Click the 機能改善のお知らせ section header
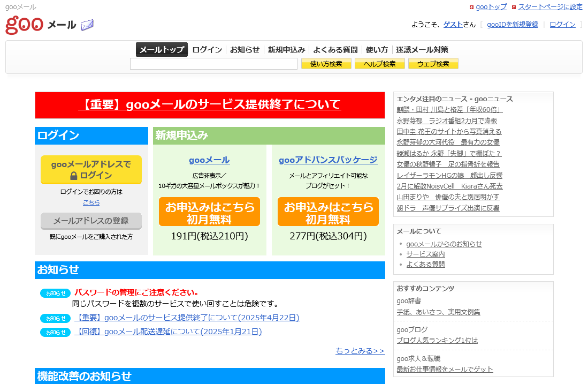 click(210, 376)
